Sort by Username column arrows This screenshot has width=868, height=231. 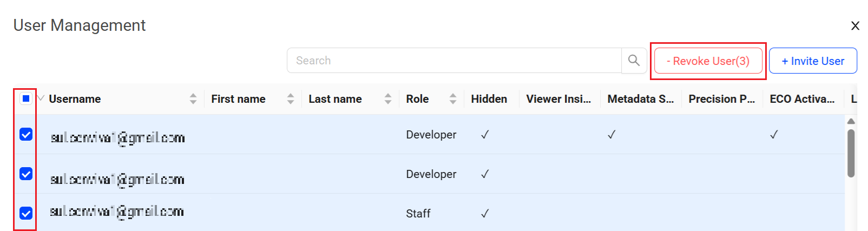[x=193, y=99]
